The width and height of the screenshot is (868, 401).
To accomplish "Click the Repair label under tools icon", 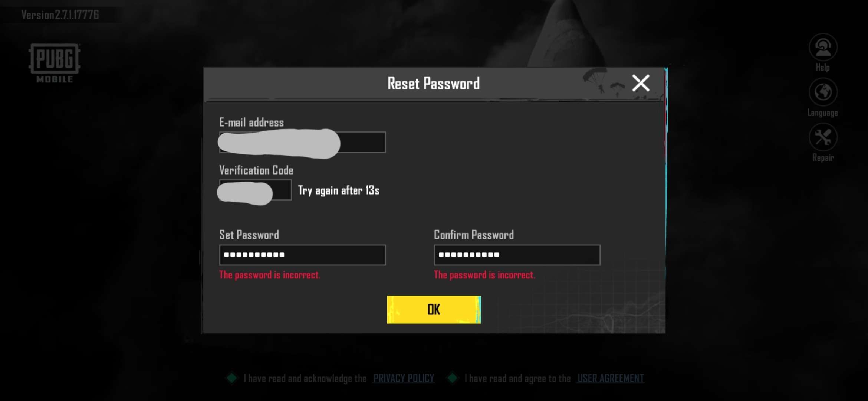I will point(823,158).
